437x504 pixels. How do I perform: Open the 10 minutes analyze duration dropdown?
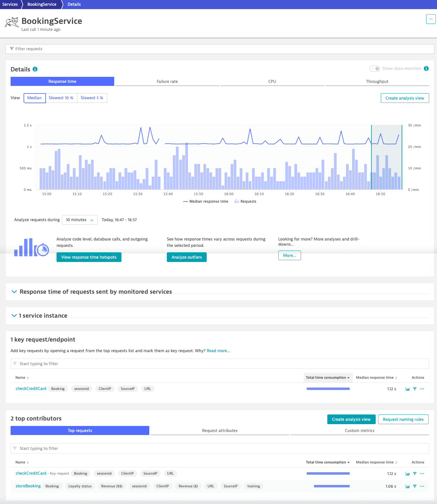(x=79, y=220)
